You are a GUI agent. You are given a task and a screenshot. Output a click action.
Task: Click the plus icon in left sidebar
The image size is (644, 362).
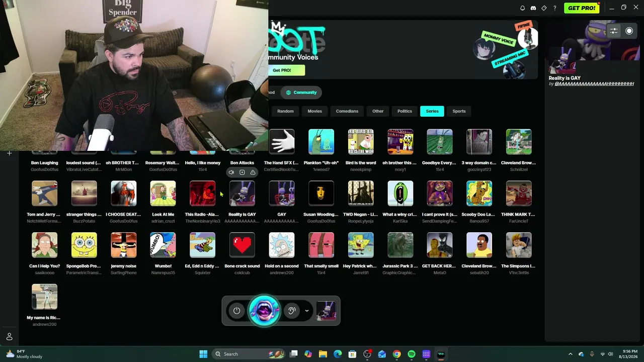(9, 153)
